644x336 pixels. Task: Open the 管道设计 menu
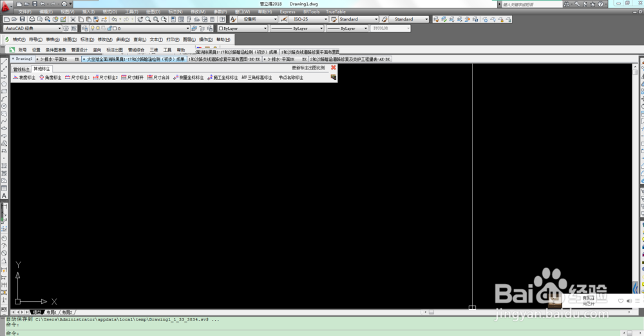click(x=79, y=50)
